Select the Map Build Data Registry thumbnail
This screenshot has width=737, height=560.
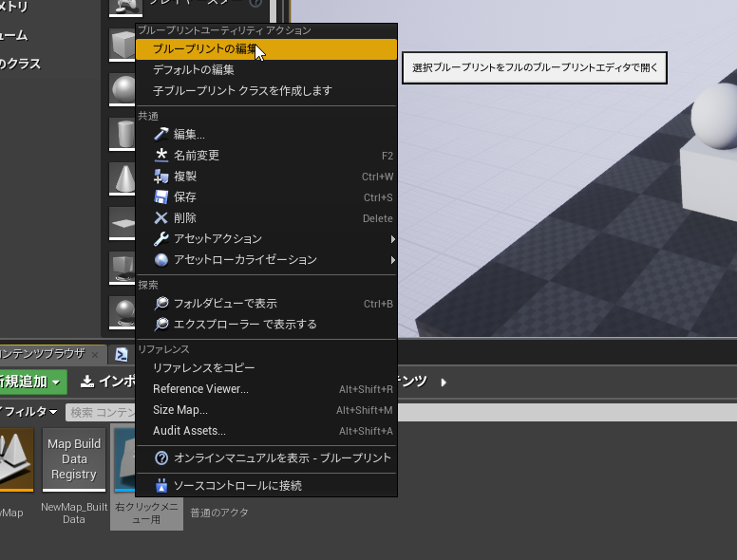coord(74,459)
